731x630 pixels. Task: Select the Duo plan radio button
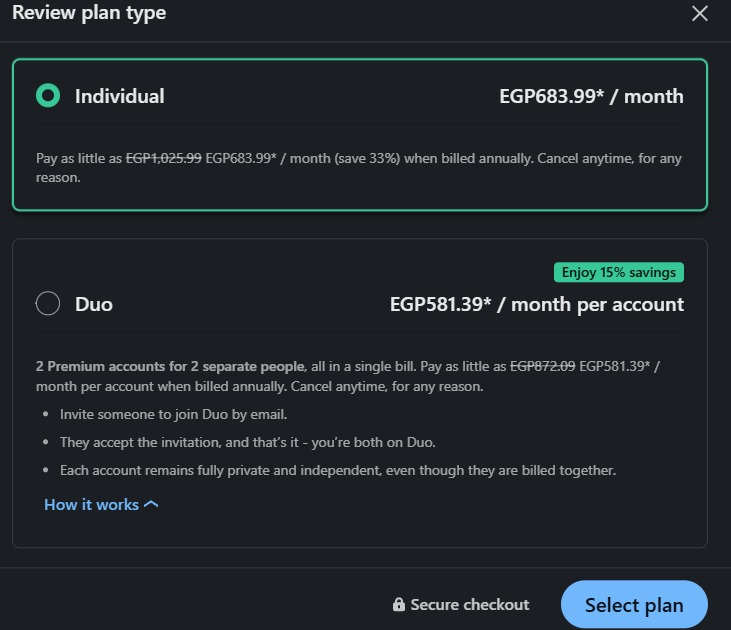tap(48, 304)
